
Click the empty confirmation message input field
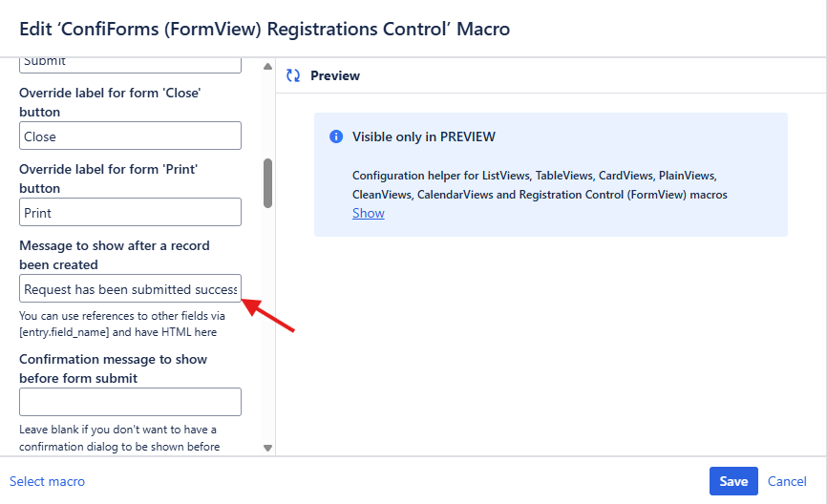[130, 402]
